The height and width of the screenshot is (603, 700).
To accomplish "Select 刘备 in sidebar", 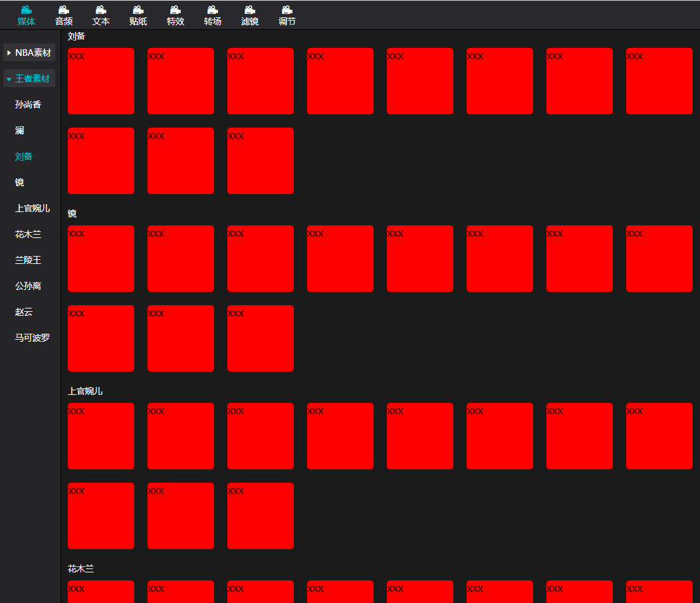I will pos(24,156).
